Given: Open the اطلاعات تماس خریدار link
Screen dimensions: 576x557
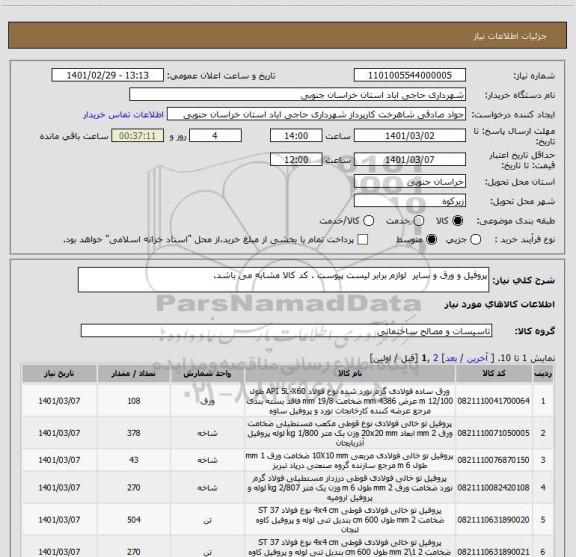Looking at the screenshot, I should (123, 115).
